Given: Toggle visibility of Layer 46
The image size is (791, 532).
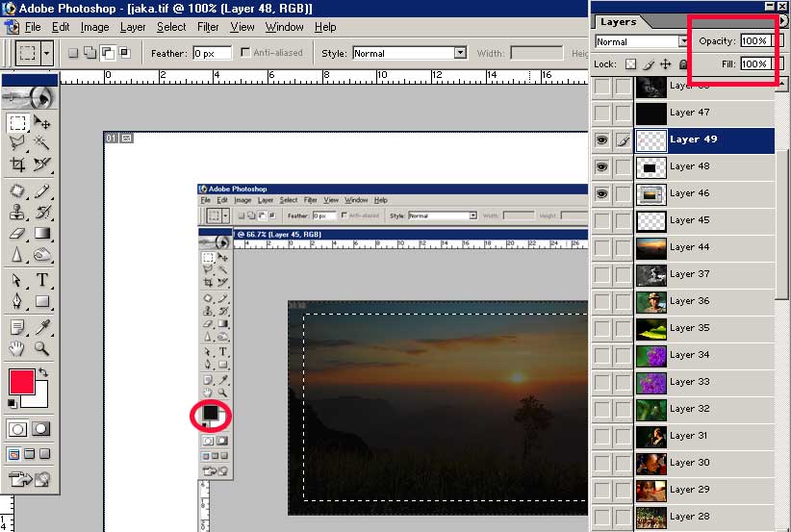Looking at the screenshot, I should 601,193.
